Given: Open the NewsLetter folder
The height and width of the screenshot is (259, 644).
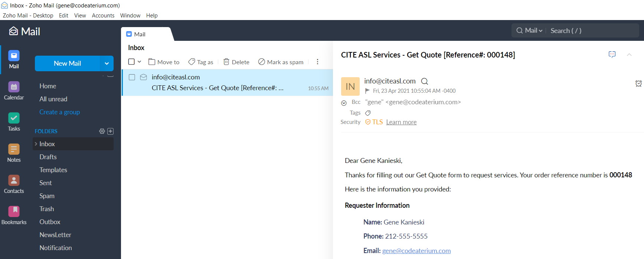Looking at the screenshot, I should click(x=55, y=235).
